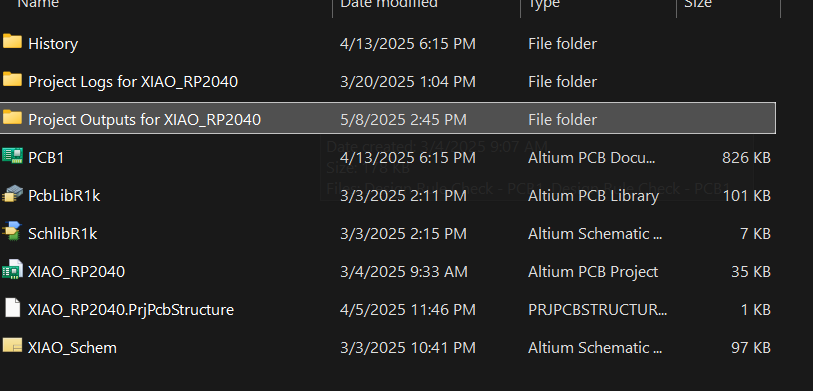This screenshot has width=813, height=391.
Task: Click the PCB1 file name text
Action: click(46, 158)
